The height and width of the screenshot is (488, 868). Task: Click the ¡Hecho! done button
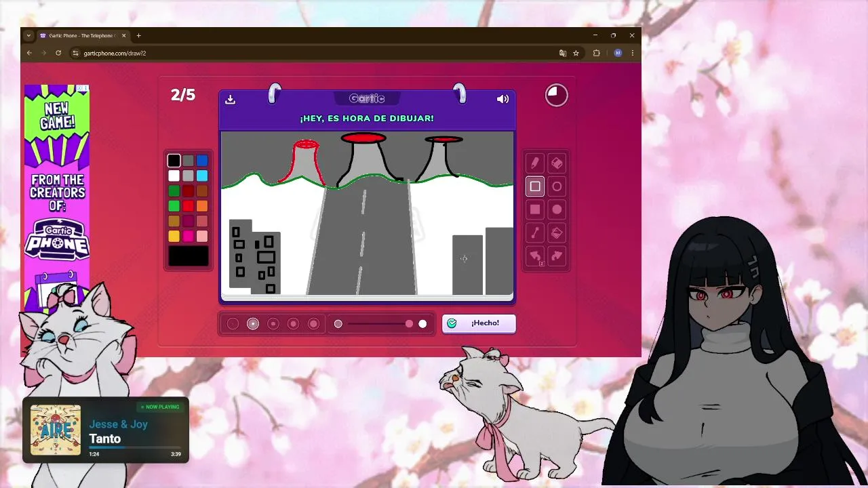[479, 323]
